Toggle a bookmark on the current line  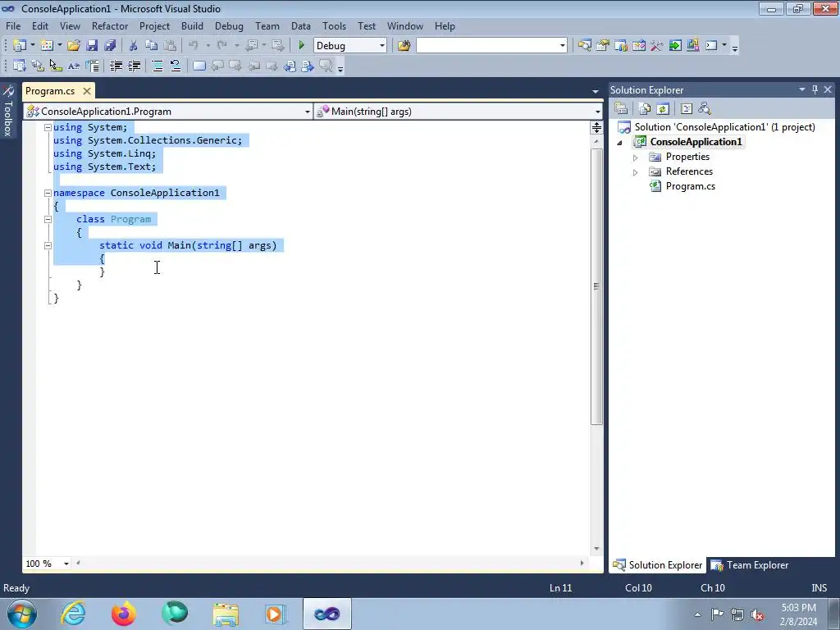click(199, 66)
